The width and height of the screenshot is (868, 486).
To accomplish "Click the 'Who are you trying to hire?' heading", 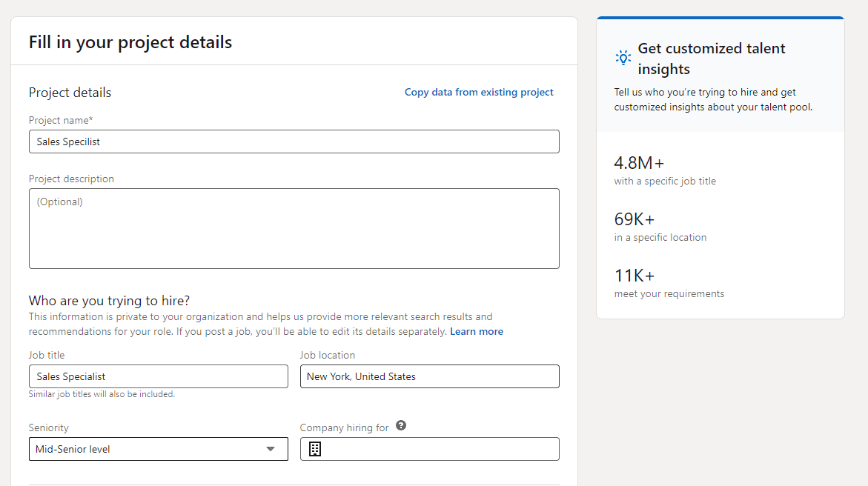I will coord(109,301).
